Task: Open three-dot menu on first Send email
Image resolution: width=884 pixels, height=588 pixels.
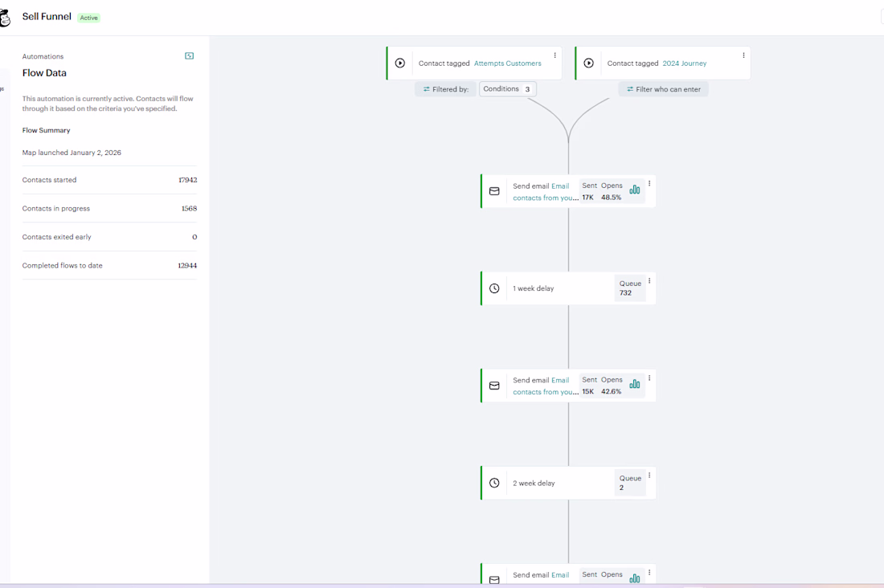Action: [x=649, y=183]
